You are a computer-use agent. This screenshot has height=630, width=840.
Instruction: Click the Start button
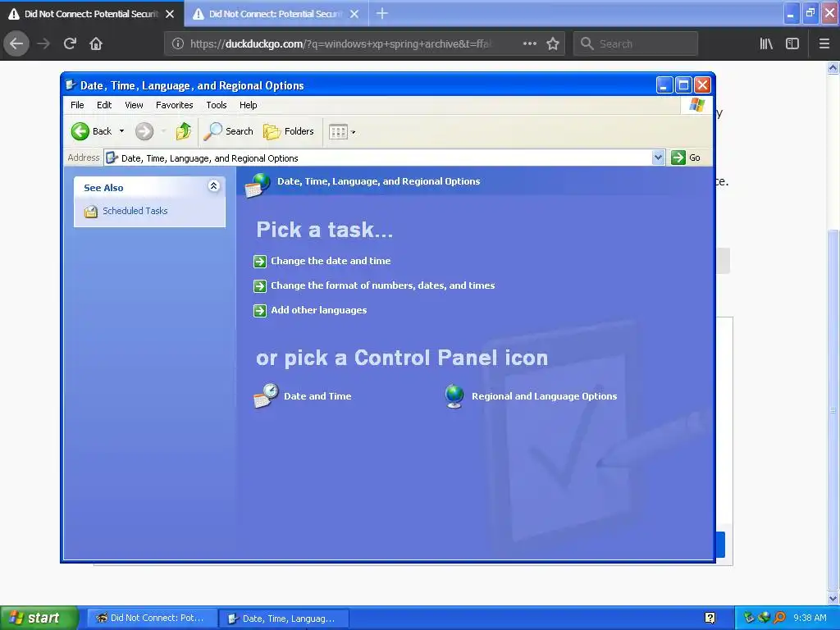(39, 618)
